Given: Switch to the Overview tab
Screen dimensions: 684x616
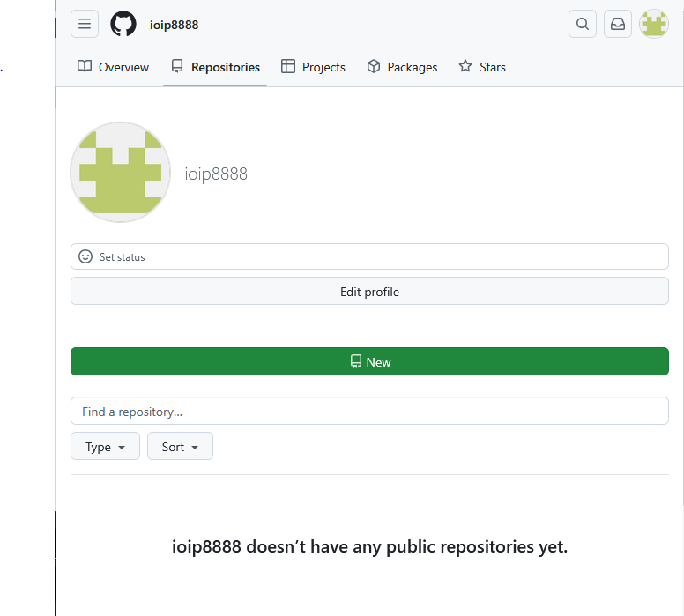Looking at the screenshot, I should (x=114, y=67).
